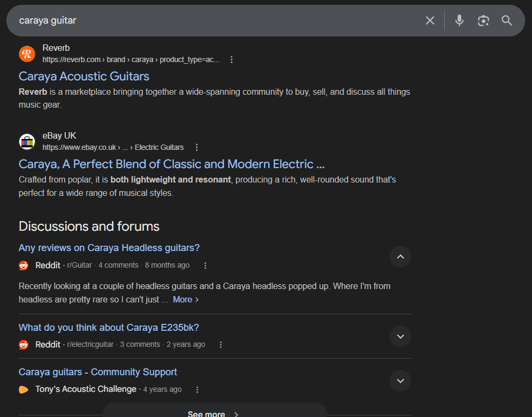Click the 'eBay UK' site name text
532x417 pixels.
click(x=59, y=136)
